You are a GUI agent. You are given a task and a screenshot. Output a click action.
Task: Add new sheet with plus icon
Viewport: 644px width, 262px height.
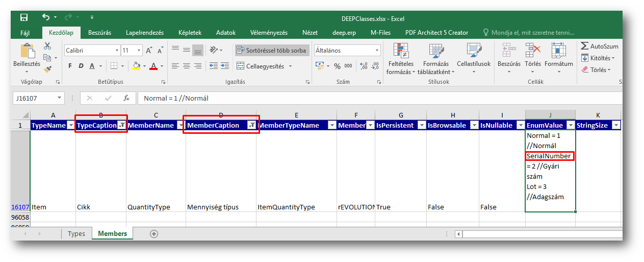click(154, 233)
